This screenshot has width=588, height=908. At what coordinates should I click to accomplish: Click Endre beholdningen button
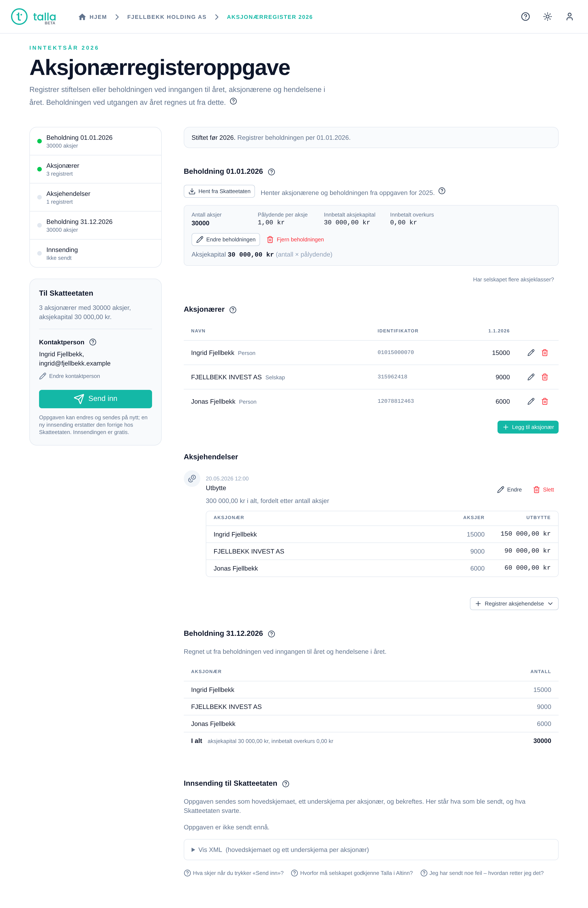point(226,240)
